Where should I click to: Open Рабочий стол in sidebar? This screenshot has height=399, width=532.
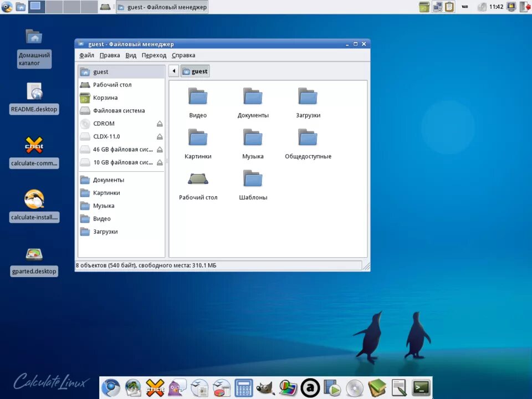[121, 84]
